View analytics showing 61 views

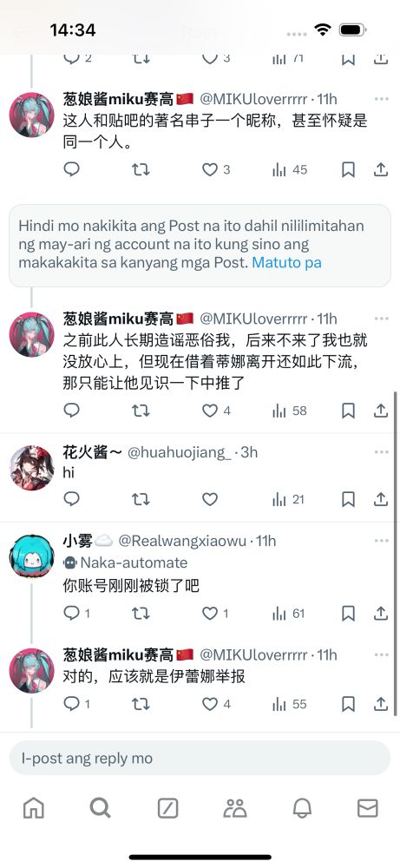click(x=288, y=613)
